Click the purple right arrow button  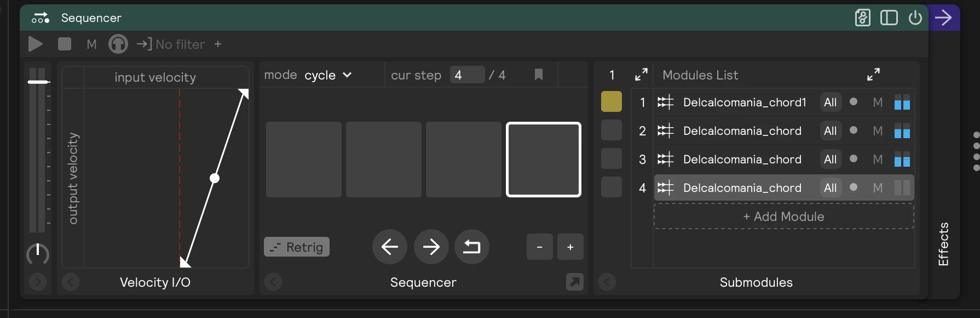pyautogui.click(x=943, y=18)
